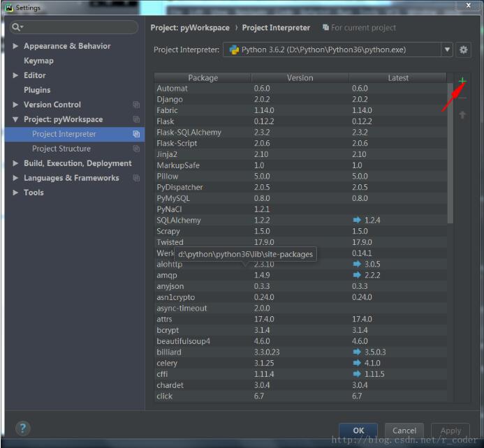Viewport: 484px width, 448px height.
Task: Sort by the Package column header
Action: [203, 77]
